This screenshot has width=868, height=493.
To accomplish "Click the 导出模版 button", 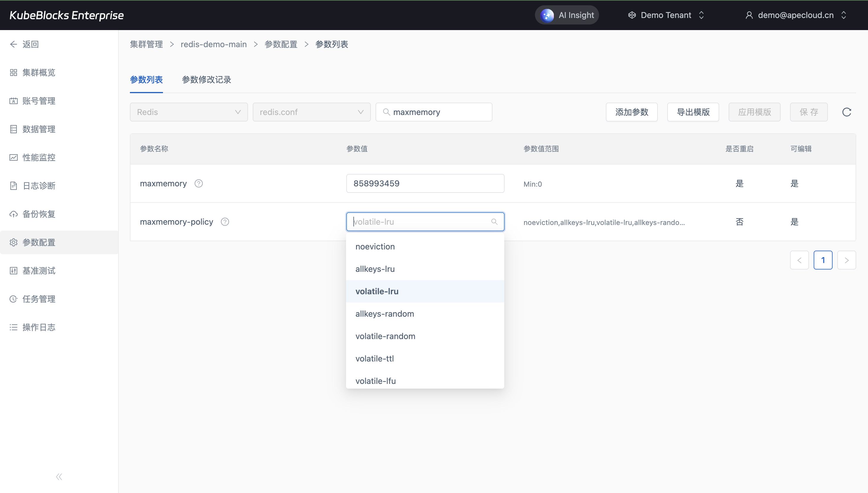I will tap(693, 112).
